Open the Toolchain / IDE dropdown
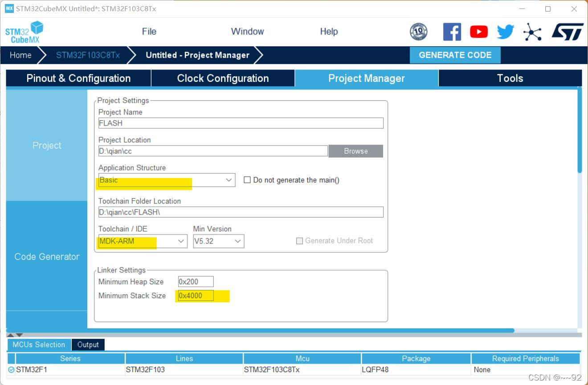The width and height of the screenshot is (588, 385). click(x=143, y=241)
